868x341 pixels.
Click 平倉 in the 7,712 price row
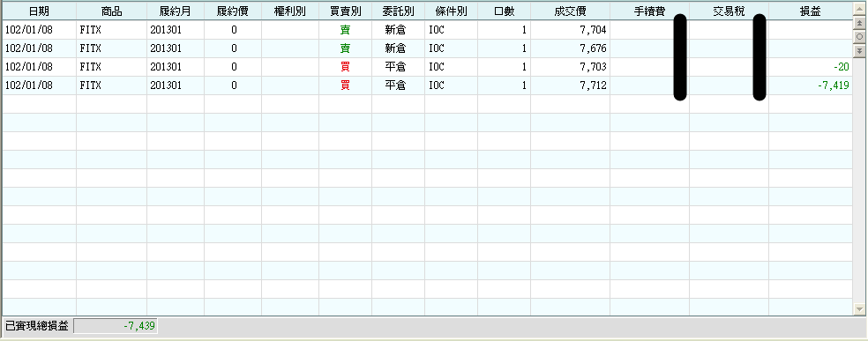[x=396, y=85]
